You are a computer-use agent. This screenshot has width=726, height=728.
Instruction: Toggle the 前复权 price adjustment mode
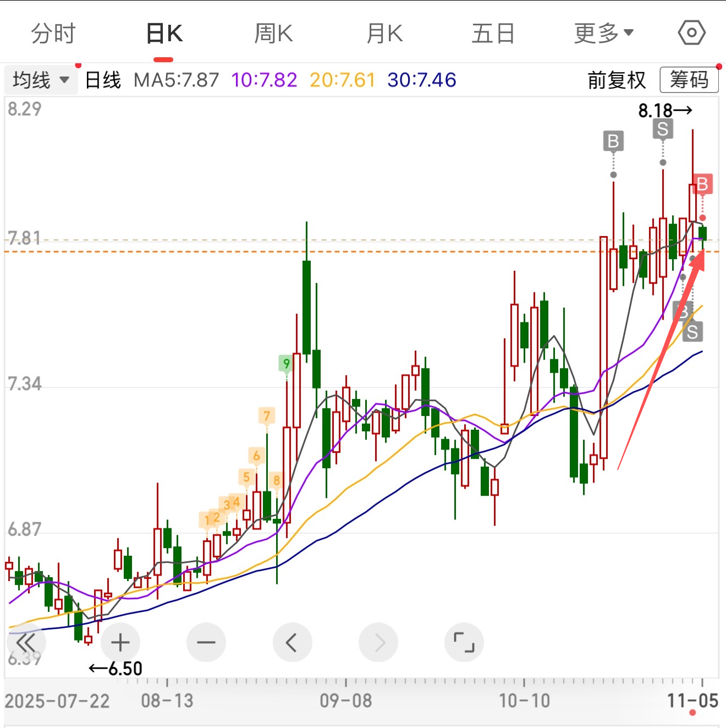click(x=617, y=80)
